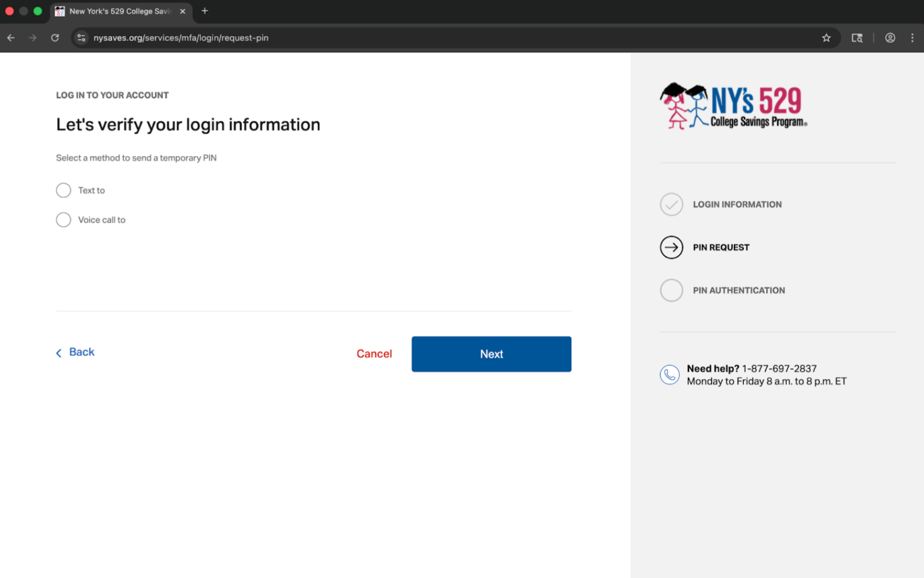Screen dimensions: 924x578
Task: Cancel the login verification
Action: [374, 354]
